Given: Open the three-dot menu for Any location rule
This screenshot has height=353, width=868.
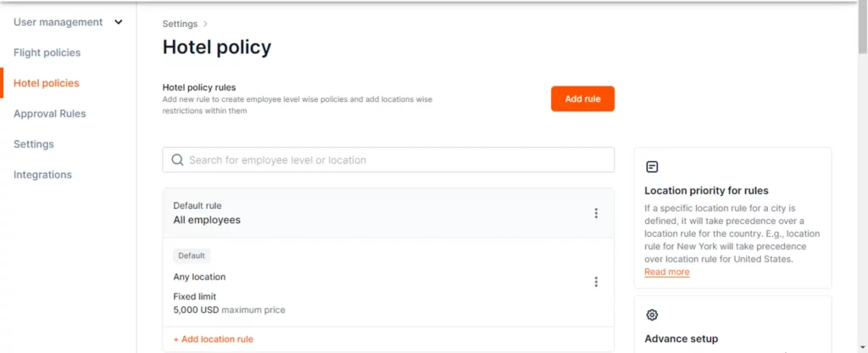Looking at the screenshot, I should click(596, 282).
